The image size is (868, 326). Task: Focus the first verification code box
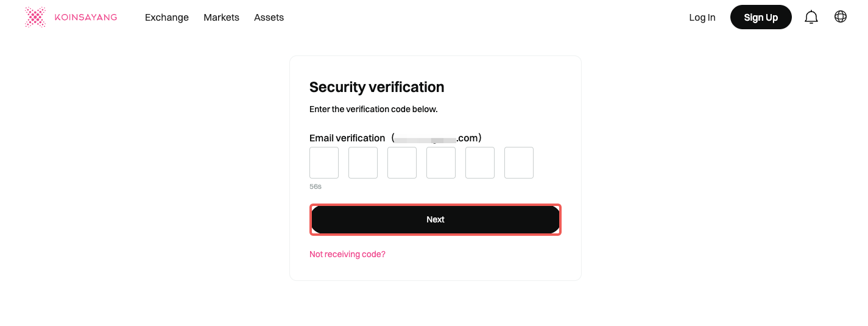(324, 163)
